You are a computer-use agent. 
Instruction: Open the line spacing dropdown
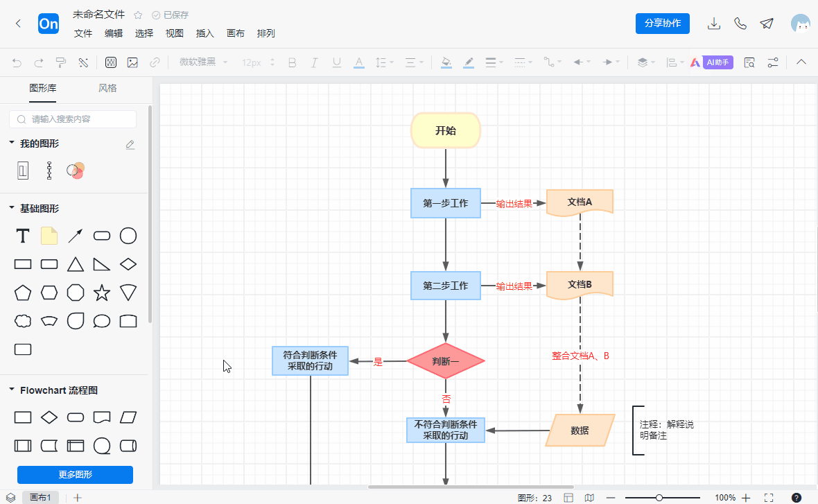click(x=385, y=62)
